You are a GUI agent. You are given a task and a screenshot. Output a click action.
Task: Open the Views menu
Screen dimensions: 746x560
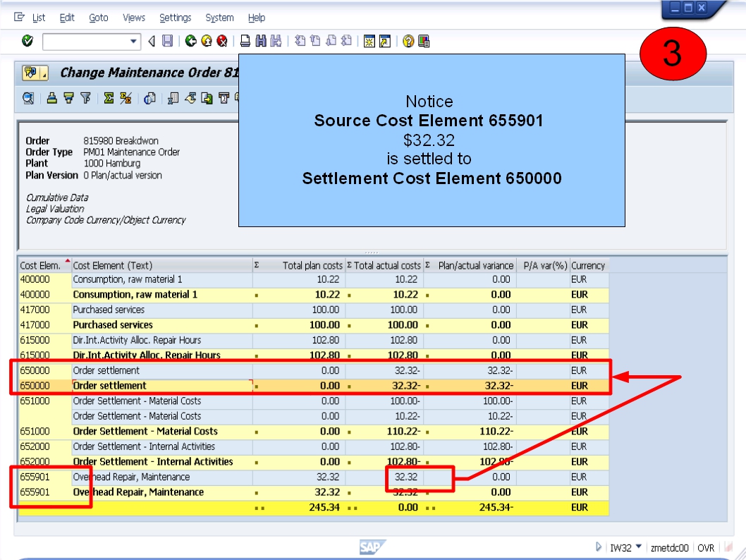click(134, 18)
